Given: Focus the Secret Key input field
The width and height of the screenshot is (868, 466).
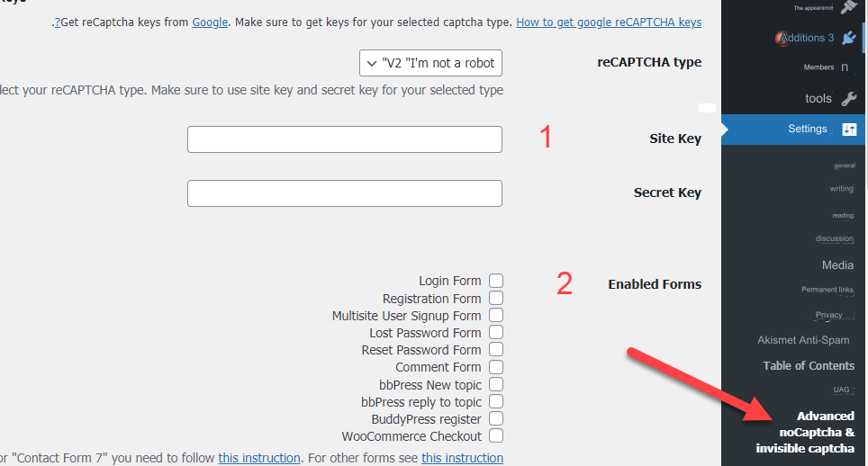Looking at the screenshot, I should [344, 193].
